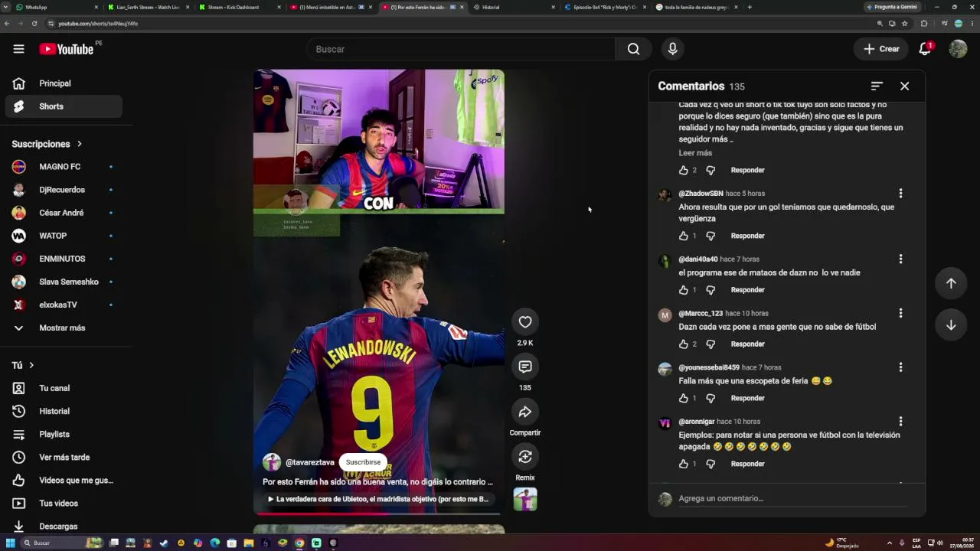Open options menu for @dani40a40 comment
980x551 pixels.
coord(900,259)
